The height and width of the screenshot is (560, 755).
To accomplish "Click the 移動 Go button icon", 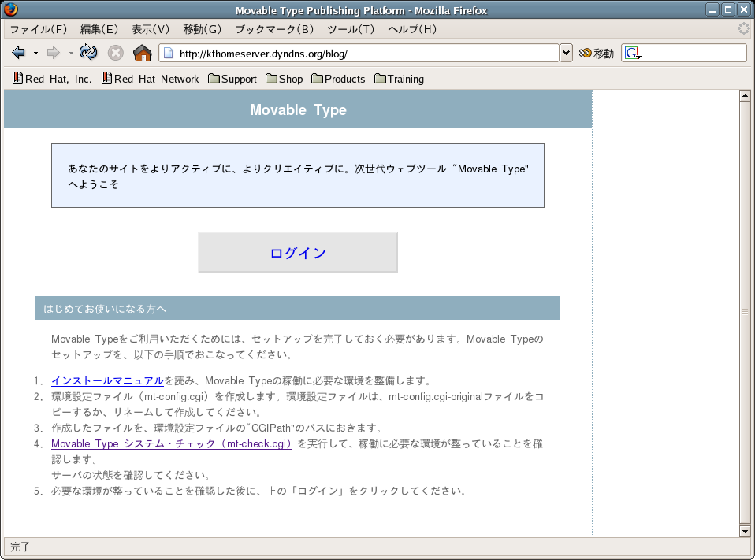I will click(596, 53).
